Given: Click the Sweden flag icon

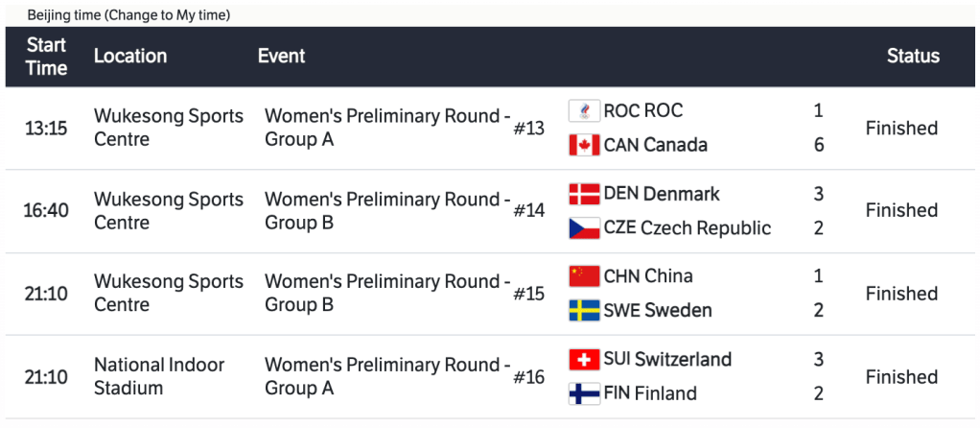Looking at the screenshot, I should tap(584, 311).
